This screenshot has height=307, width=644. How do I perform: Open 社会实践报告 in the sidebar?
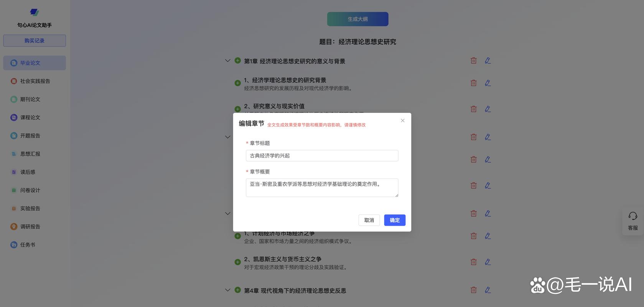(35, 81)
